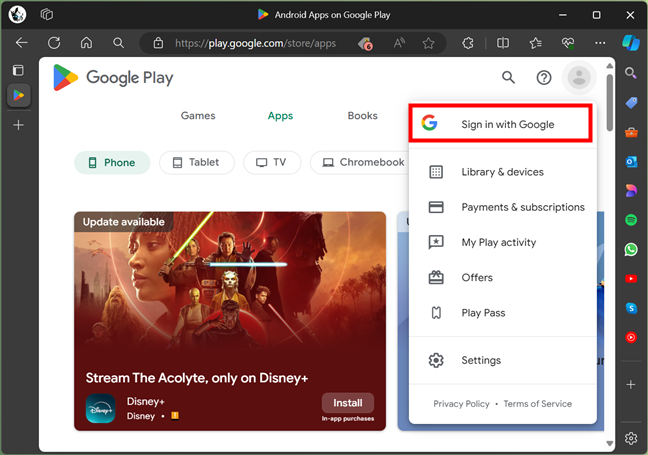Click the page vertical scrollbar thumb
Viewport: 648px width, 455px height.
[610, 102]
